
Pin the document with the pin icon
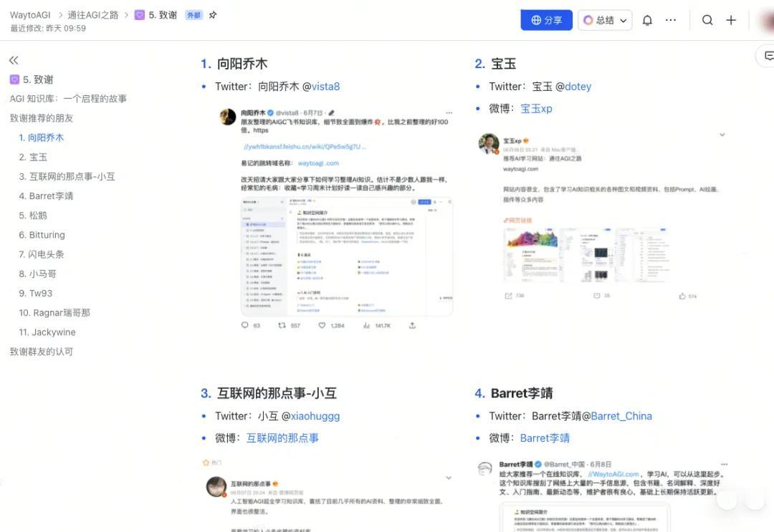[x=213, y=15]
